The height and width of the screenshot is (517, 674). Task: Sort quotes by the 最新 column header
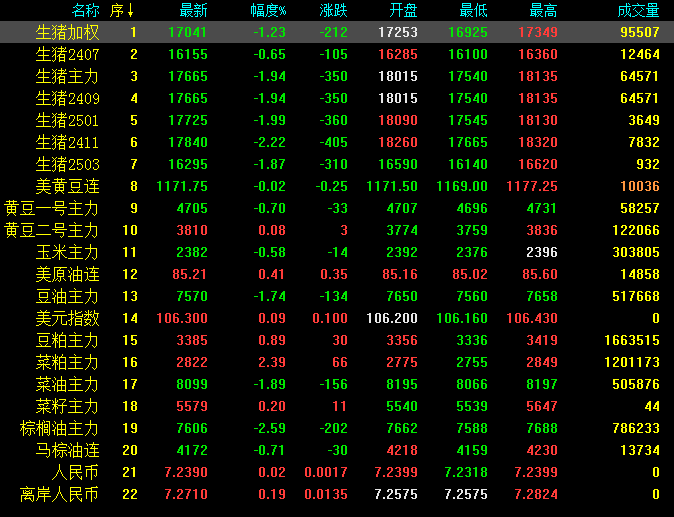tap(193, 11)
